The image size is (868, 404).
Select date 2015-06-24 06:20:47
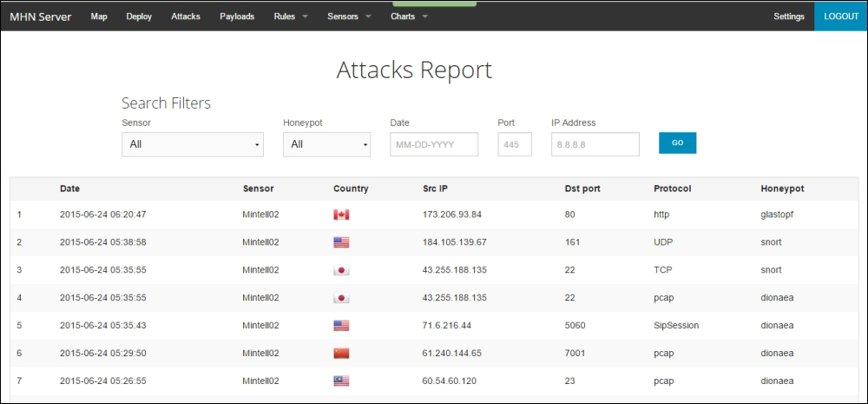pos(103,215)
